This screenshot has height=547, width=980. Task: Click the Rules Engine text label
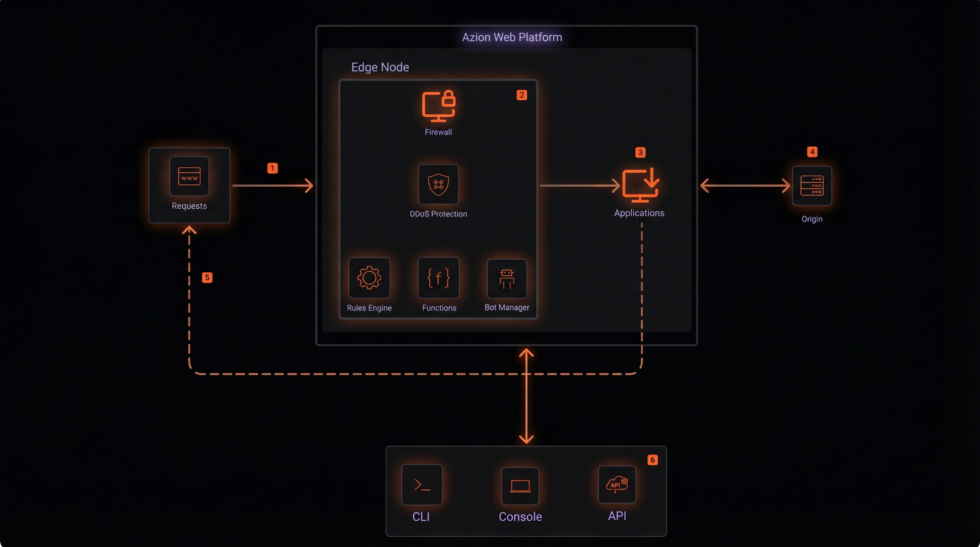pyautogui.click(x=369, y=308)
